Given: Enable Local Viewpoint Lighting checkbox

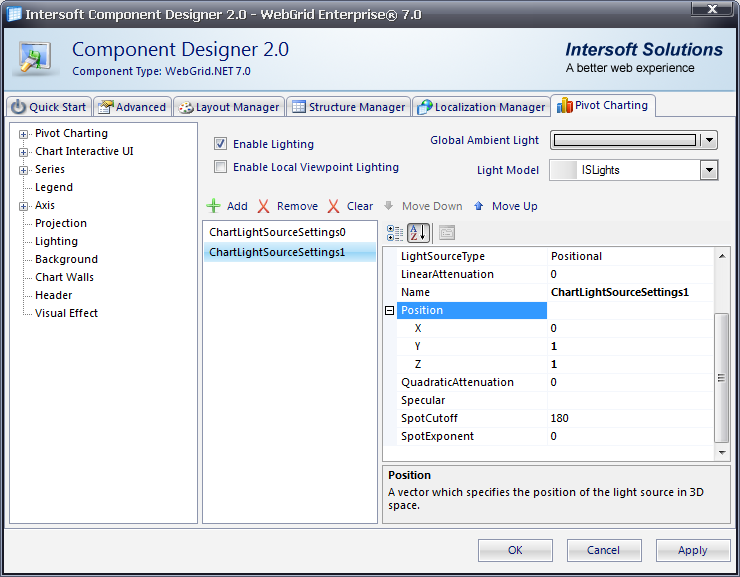Looking at the screenshot, I should [221, 168].
